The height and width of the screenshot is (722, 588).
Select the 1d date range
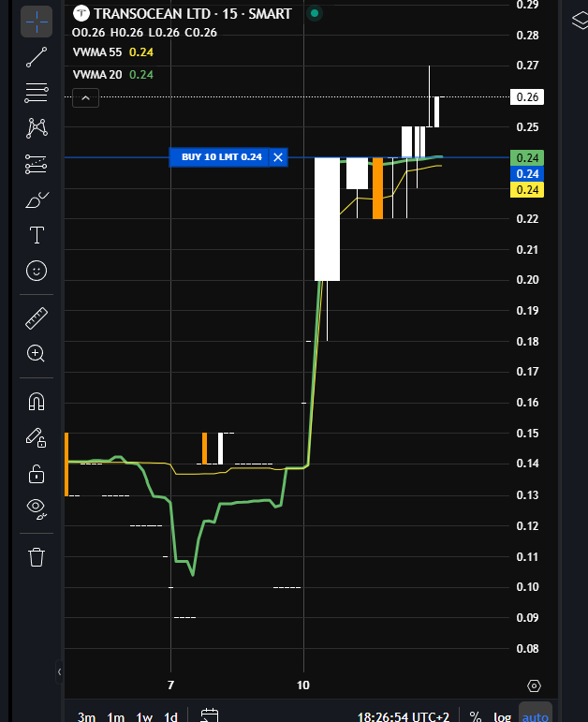170,716
